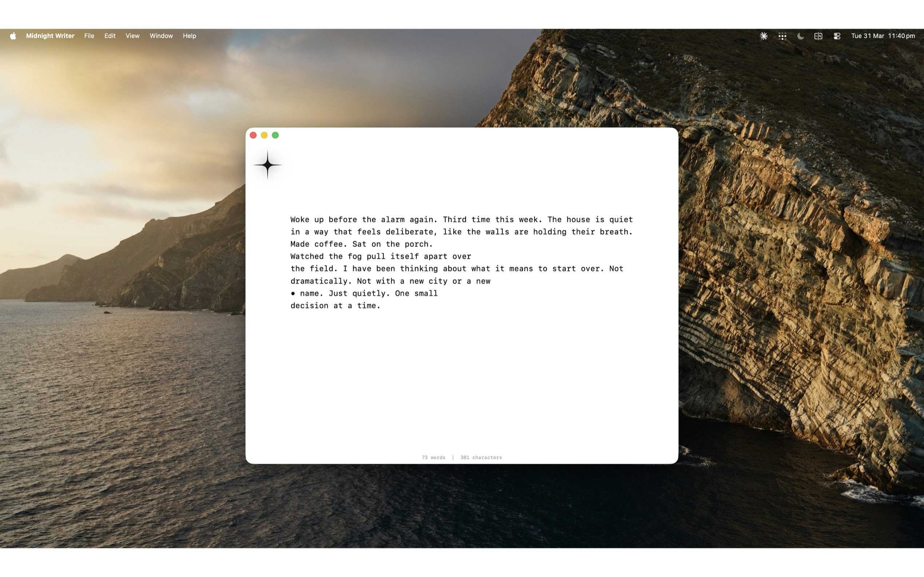This screenshot has width=924, height=577.
Task: Click the split-panel translate icon in the menu bar
Action: coord(818,36)
